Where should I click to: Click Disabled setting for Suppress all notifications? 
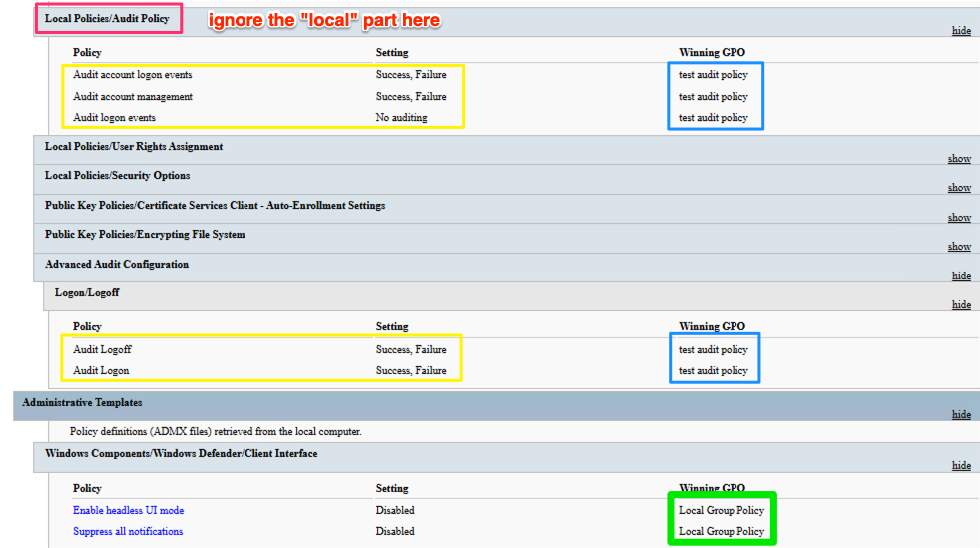click(395, 532)
